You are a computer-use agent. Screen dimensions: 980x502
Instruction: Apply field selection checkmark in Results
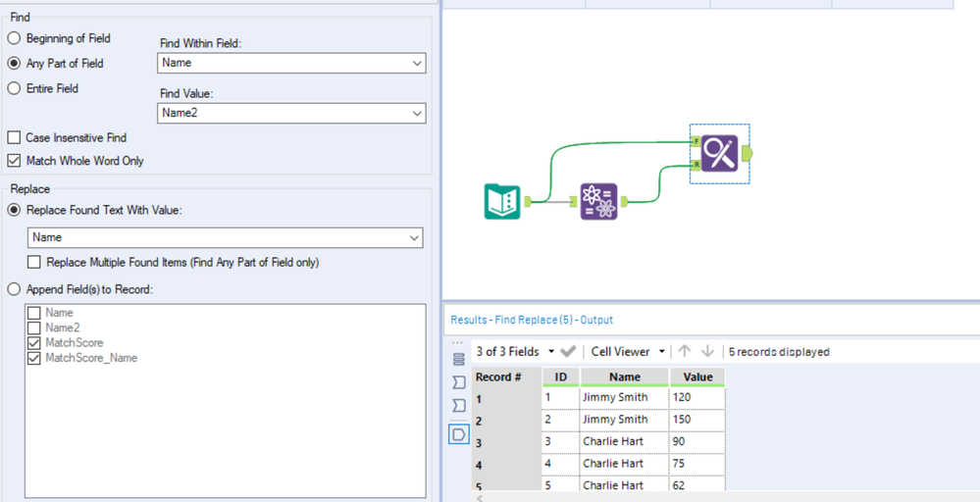click(568, 352)
